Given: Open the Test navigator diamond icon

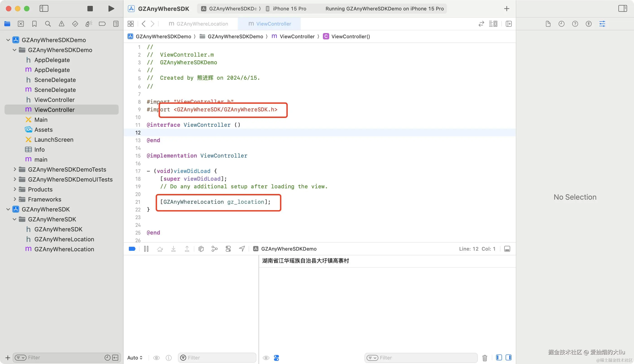Looking at the screenshot, I should pos(75,24).
